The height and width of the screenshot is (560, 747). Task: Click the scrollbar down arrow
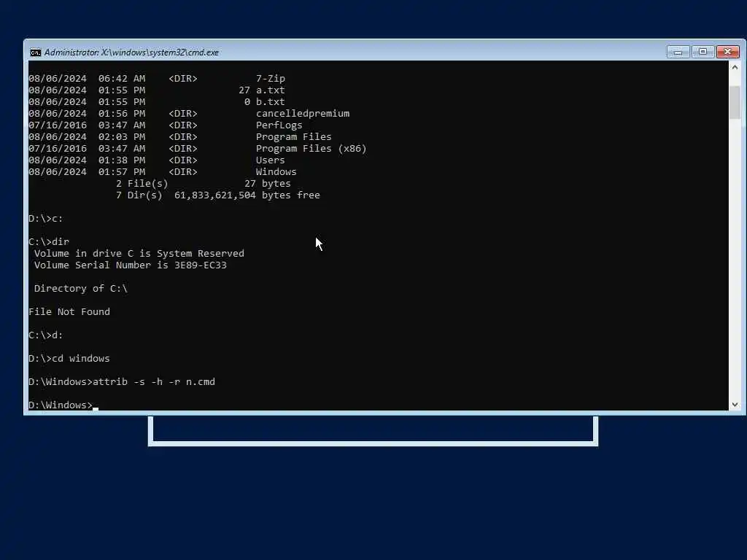[735, 404]
